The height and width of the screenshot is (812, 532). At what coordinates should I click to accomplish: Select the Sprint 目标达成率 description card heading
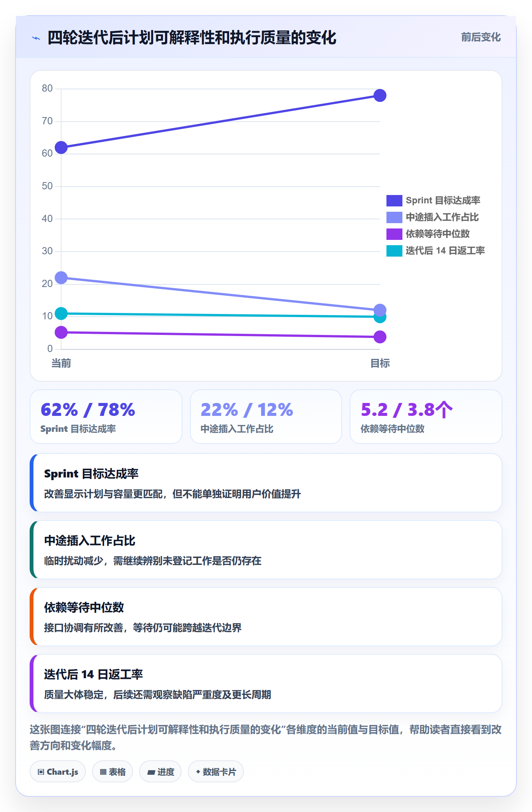[x=91, y=474]
